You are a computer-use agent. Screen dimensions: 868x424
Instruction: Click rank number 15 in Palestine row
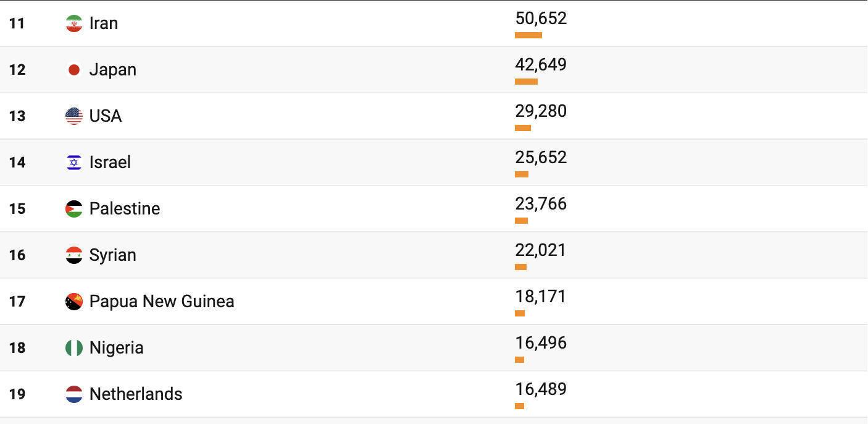[17, 209]
